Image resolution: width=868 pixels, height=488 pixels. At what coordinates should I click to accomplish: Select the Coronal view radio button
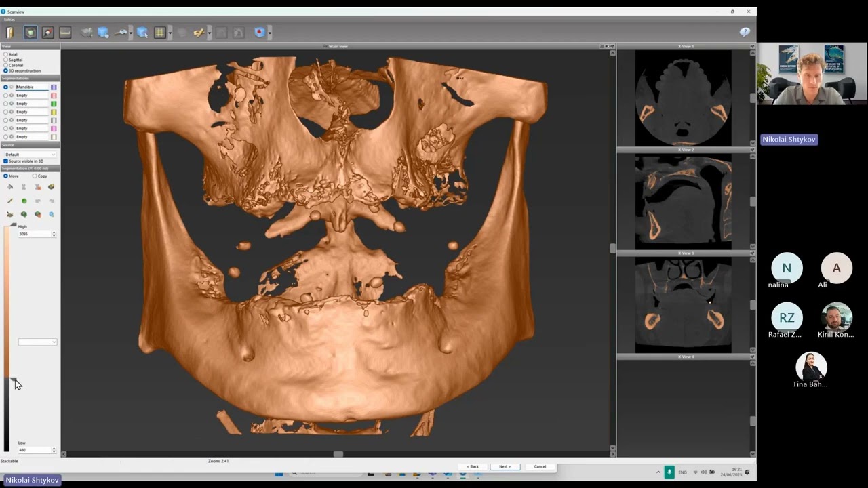[5, 65]
